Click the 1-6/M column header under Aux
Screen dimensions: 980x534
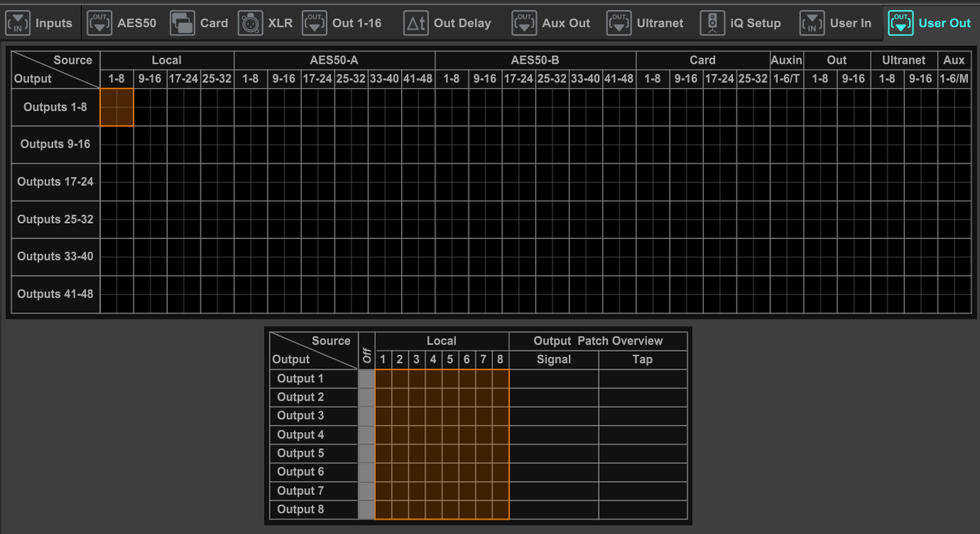click(954, 79)
